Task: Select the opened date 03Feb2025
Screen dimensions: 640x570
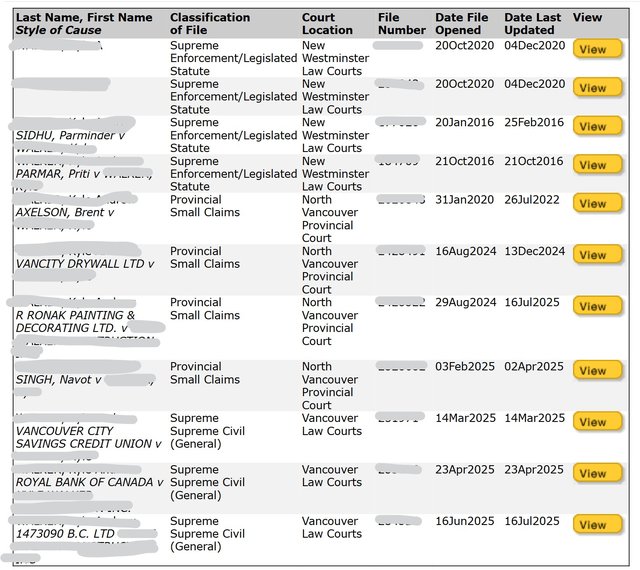Action: 465,367
